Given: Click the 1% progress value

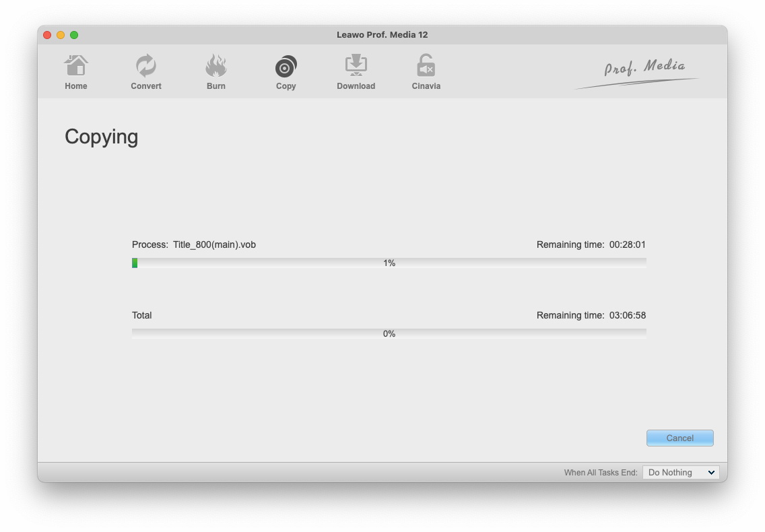Looking at the screenshot, I should [x=389, y=263].
